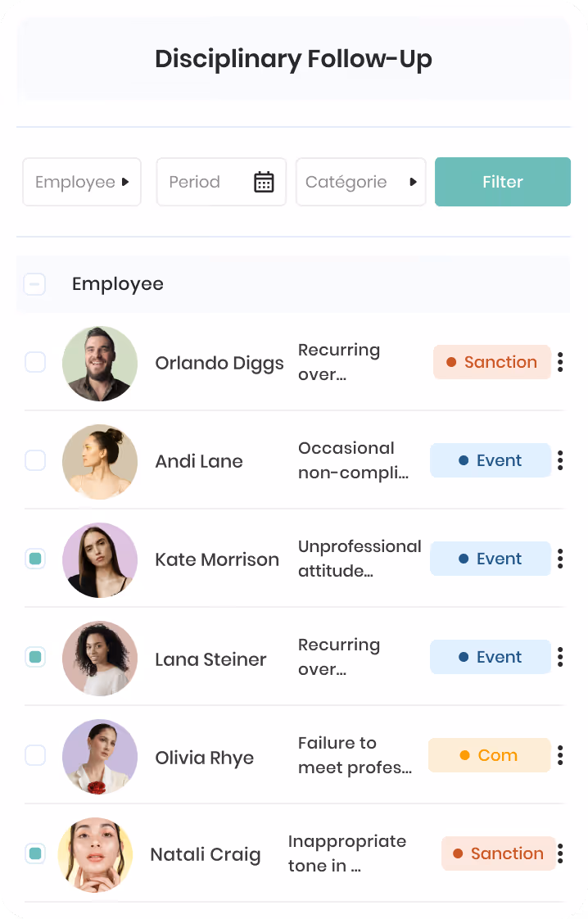Click Orlando Diggs' profile avatar
Viewport: 588px width, 919px height.
coord(100,364)
